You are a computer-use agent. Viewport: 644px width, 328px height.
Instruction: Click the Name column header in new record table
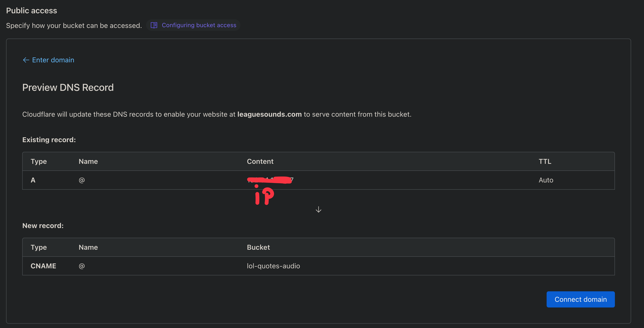point(88,247)
